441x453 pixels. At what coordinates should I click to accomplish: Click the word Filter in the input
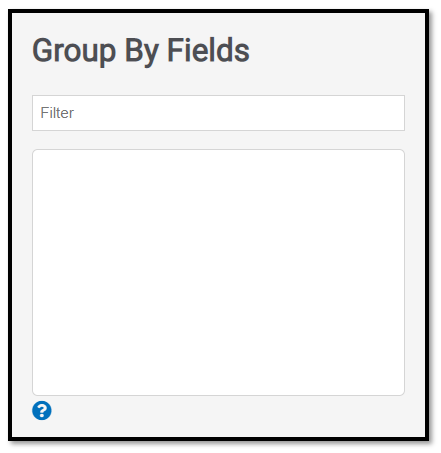(x=57, y=113)
